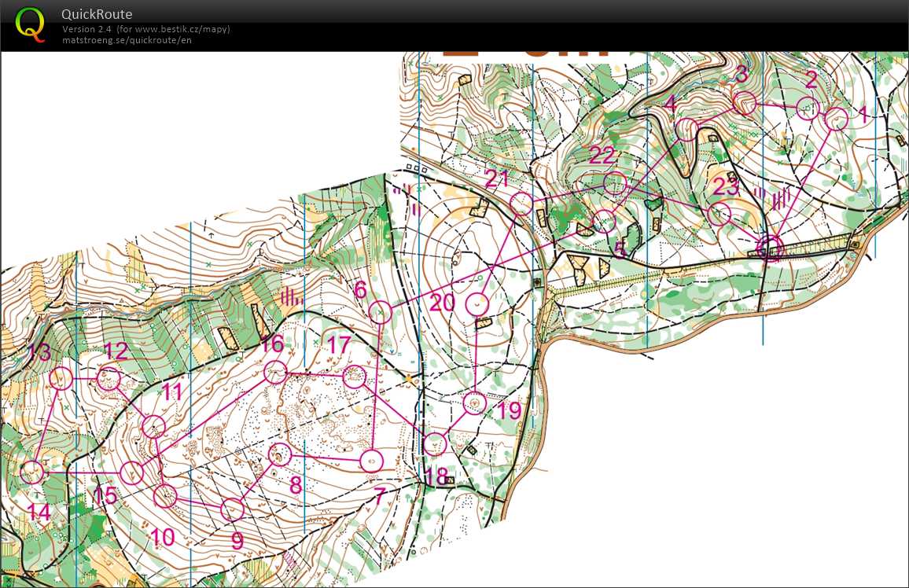Screen dimensions: 909x588
Task: Click the control circle at checkpoint 6
Action: point(381,313)
